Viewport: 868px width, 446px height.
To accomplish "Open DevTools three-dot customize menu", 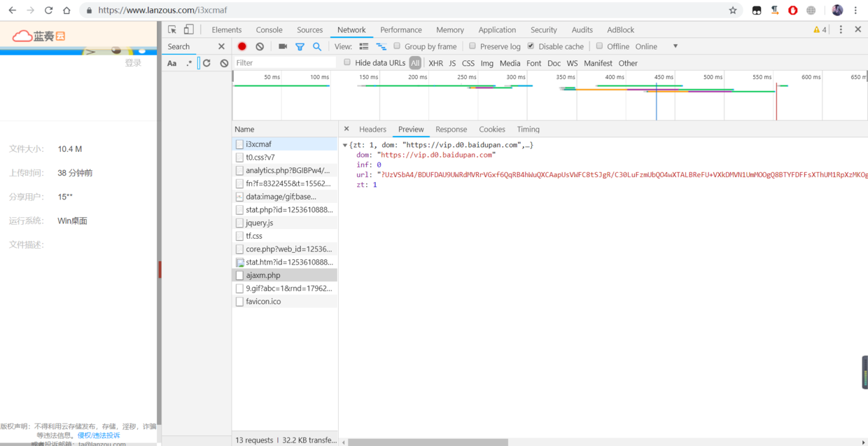I will coord(841,29).
